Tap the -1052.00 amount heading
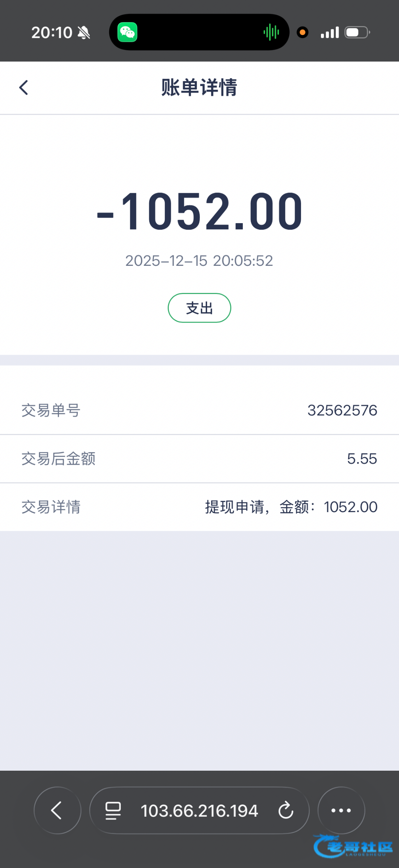The image size is (399, 868). 199,212
